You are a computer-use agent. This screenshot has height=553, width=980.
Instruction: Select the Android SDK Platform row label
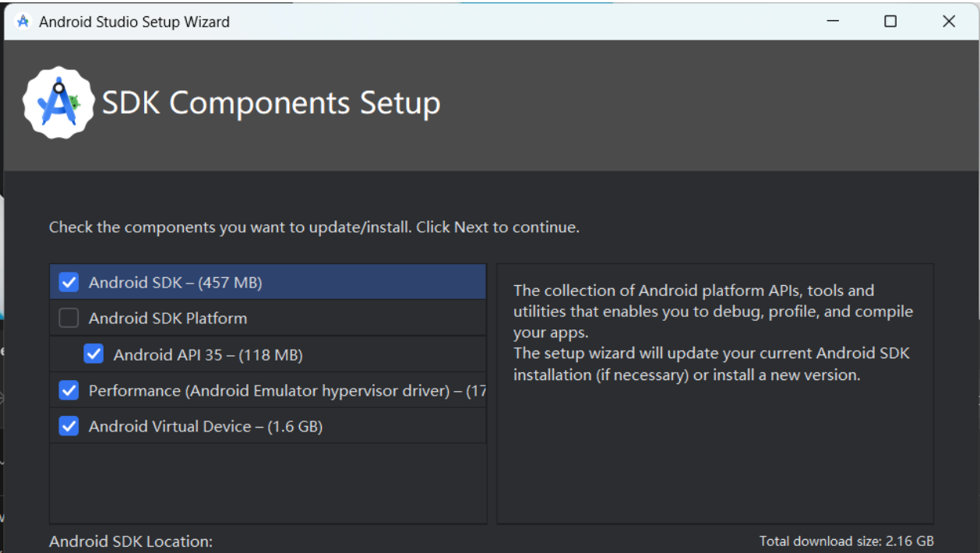167,318
